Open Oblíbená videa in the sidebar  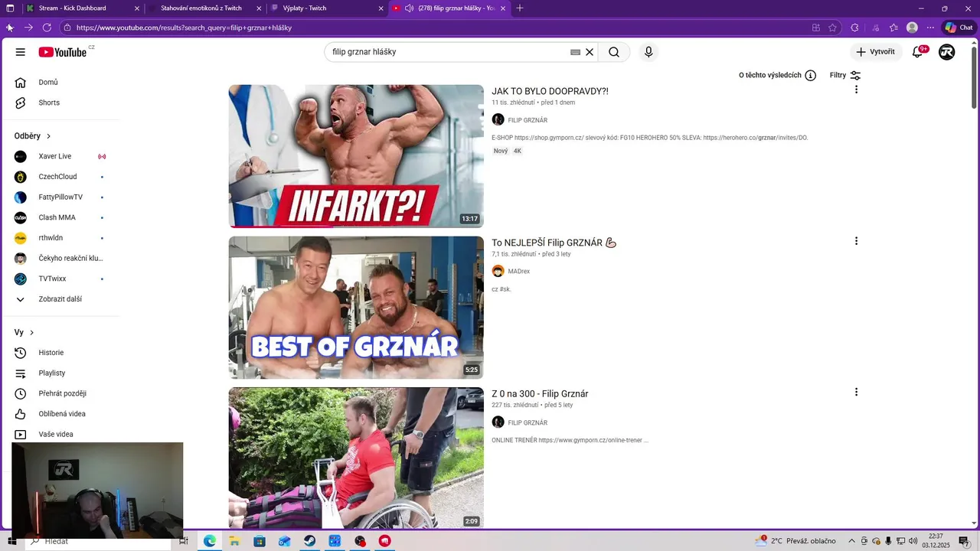61,414
